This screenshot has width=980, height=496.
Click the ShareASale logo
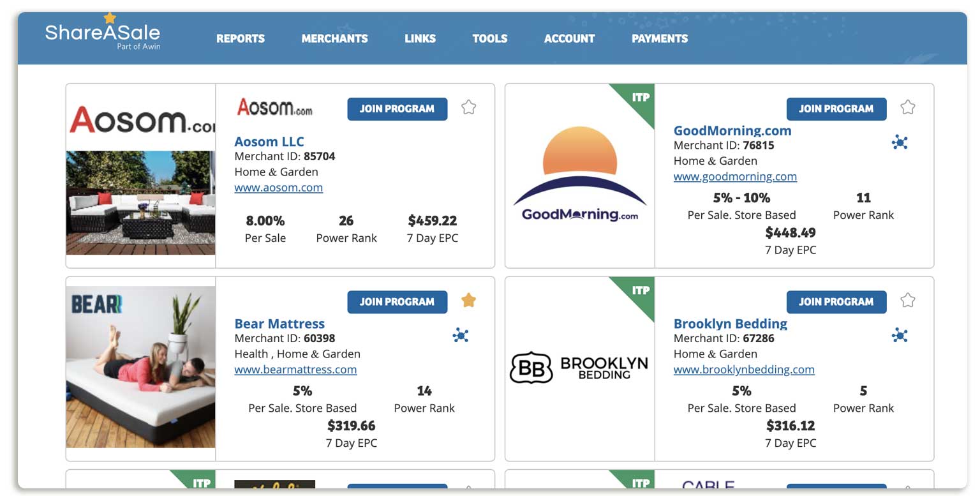point(103,32)
